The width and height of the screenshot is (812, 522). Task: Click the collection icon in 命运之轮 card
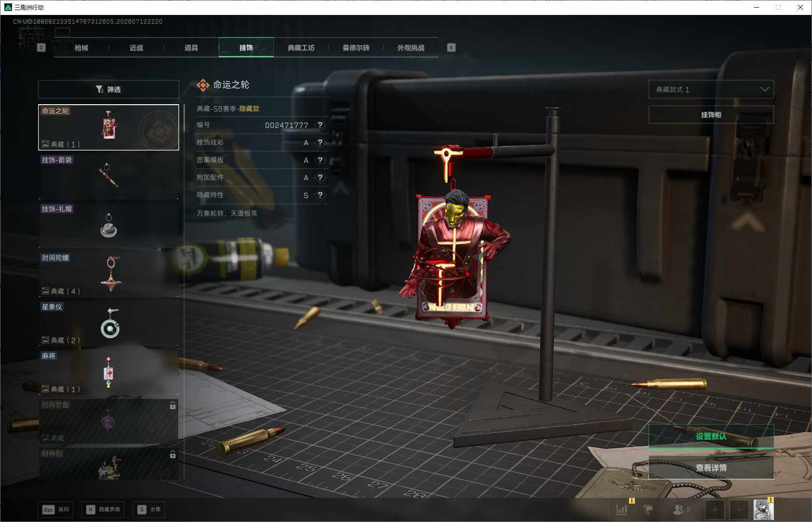click(x=45, y=144)
